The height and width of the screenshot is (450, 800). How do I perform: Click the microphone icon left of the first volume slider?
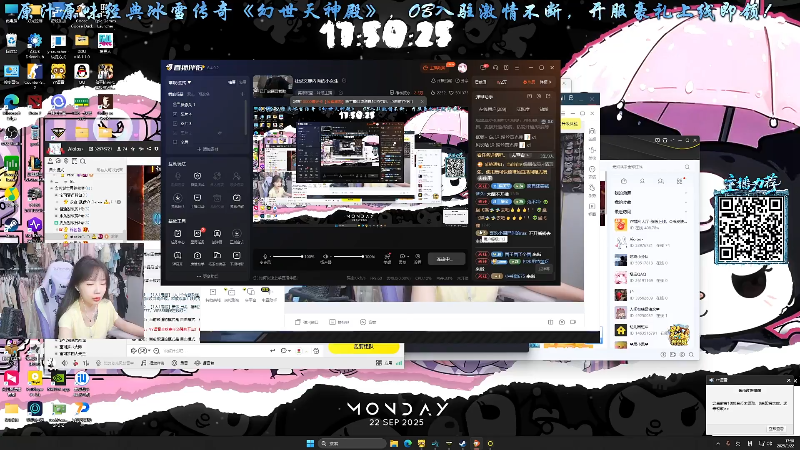[x=265, y=256]
